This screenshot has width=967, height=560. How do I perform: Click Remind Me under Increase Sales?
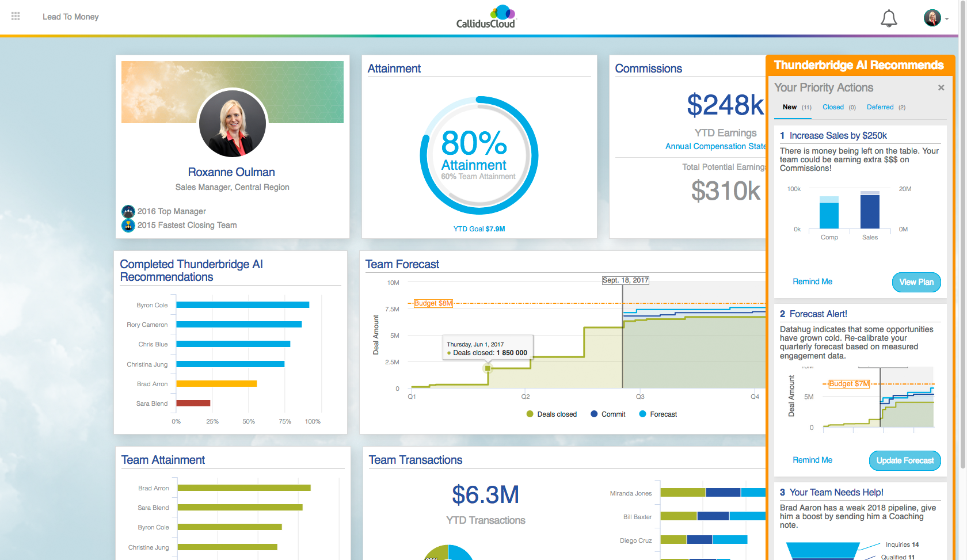pyautogui.click(x=812, y=281)
